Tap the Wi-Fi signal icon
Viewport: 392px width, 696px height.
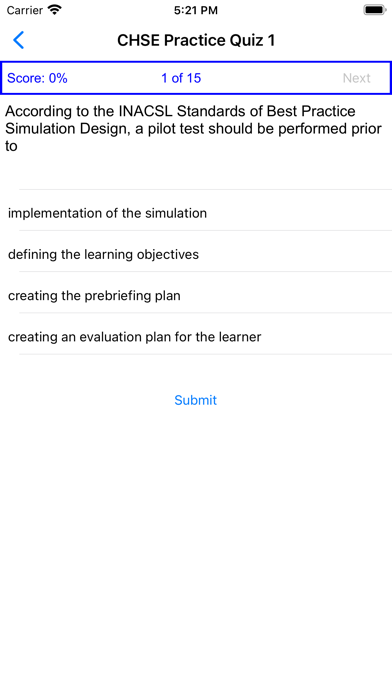[x=55, y=10]
